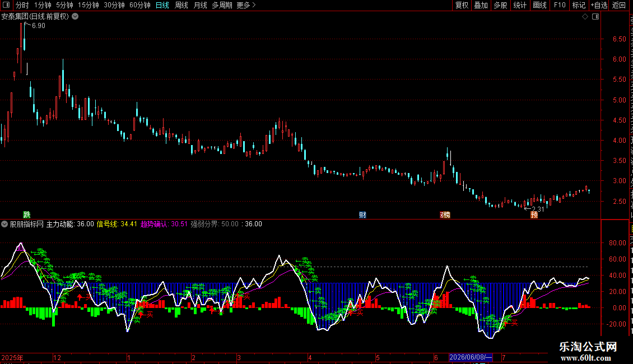633x364 pixels.
Task: Toggle the right sidebar panel icon
Action: pyautogui.click(x=595, y=17)
